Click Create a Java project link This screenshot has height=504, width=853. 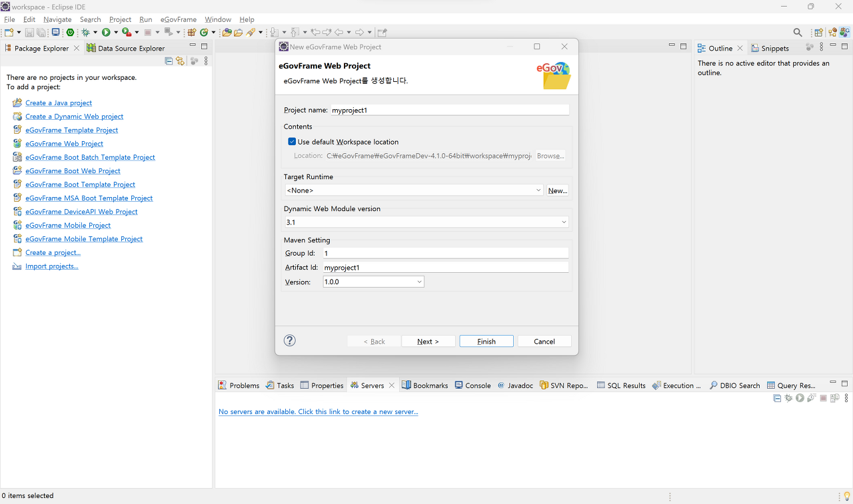point(59,103)
